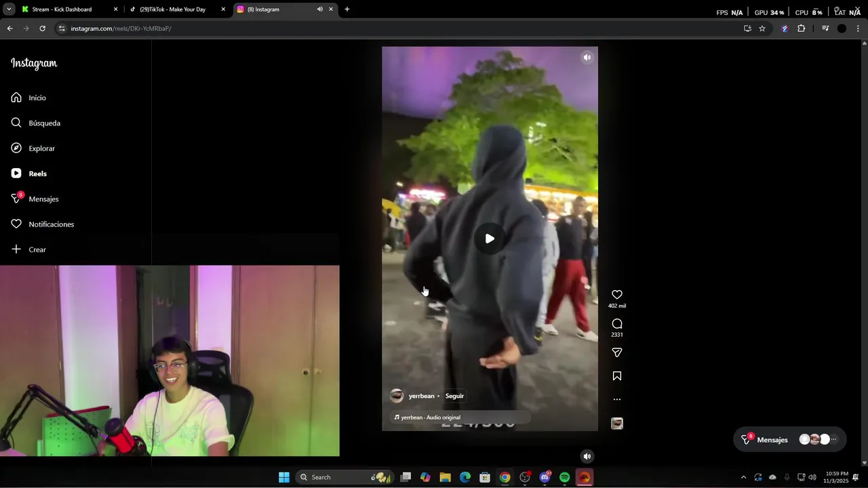Bookmark this page with star icon

[x=762, y=28]
